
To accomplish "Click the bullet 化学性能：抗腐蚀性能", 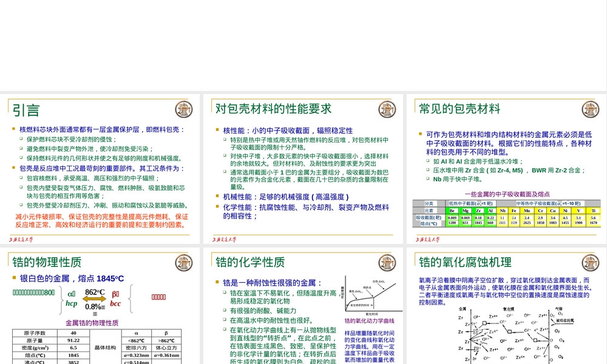I will point(306,211).
